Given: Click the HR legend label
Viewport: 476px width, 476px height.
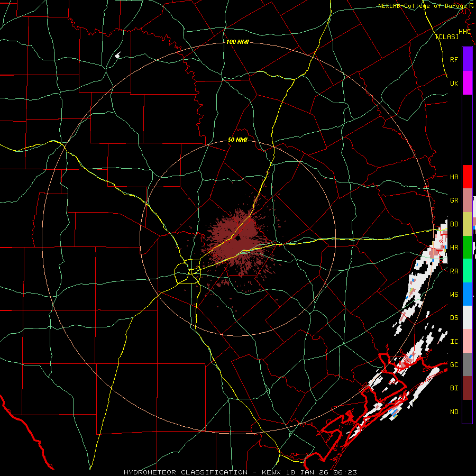Looking at the screenshot, I should [454, 248].
